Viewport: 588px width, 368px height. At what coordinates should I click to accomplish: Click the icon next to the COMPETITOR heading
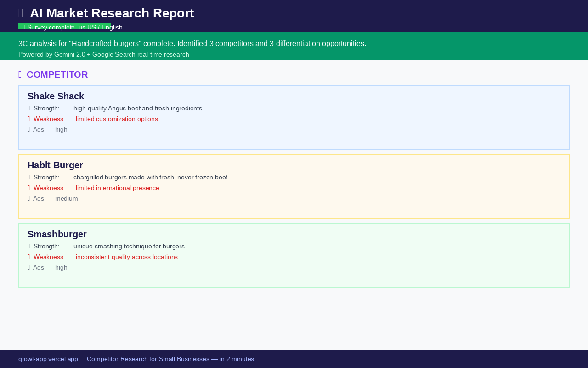[20, 75]
